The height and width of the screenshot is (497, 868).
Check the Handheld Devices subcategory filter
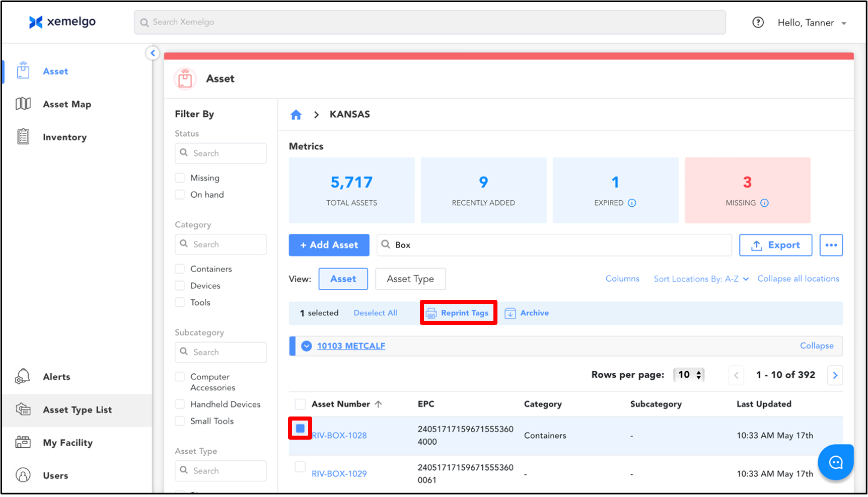click(180, 404)
